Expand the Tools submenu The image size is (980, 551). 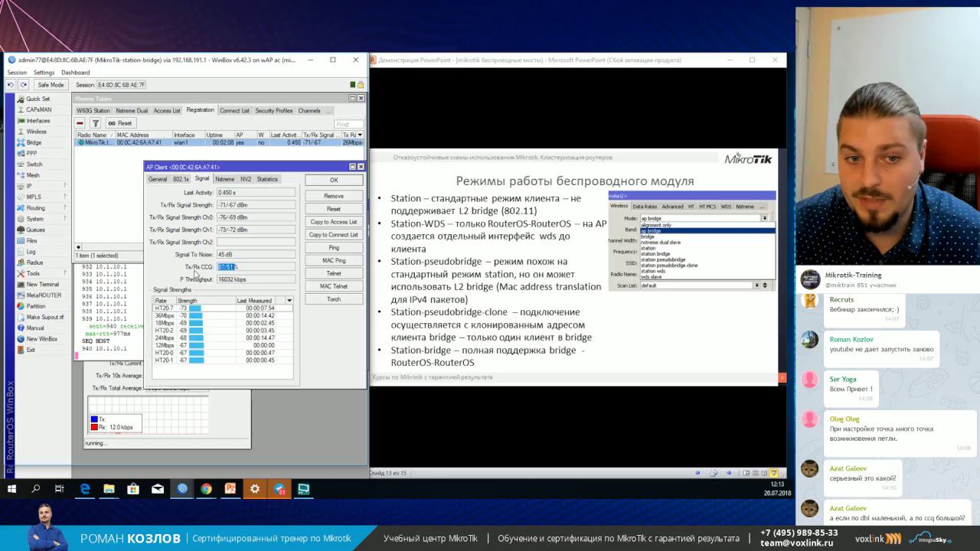click(x=65, y=273)
